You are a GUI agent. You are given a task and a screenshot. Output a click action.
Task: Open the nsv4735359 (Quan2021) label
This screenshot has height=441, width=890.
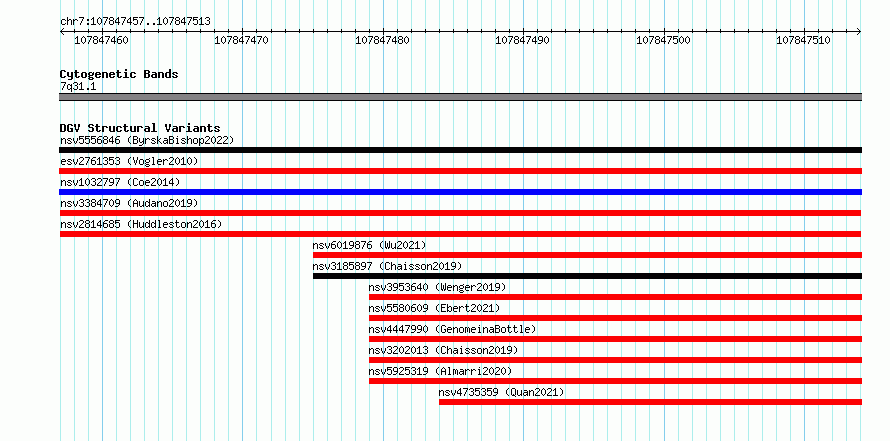501,392
